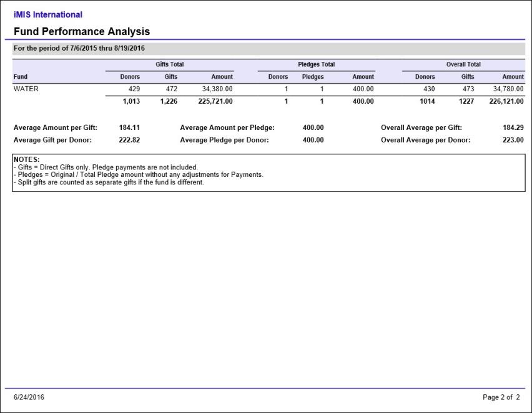Click the Page 2 of 2 footer
The image size is (532, 413).
(x=501, y=397)
